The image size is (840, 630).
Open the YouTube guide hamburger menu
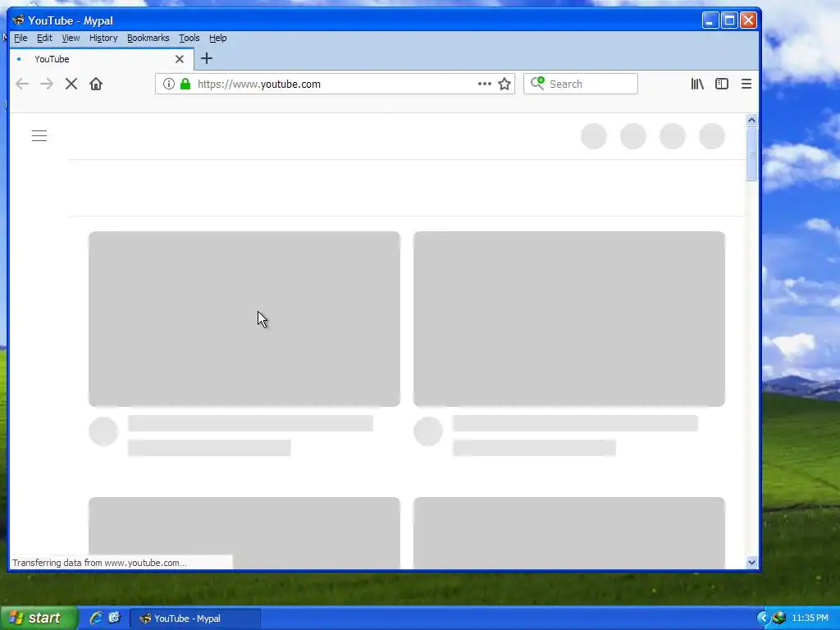coord(39,136)
